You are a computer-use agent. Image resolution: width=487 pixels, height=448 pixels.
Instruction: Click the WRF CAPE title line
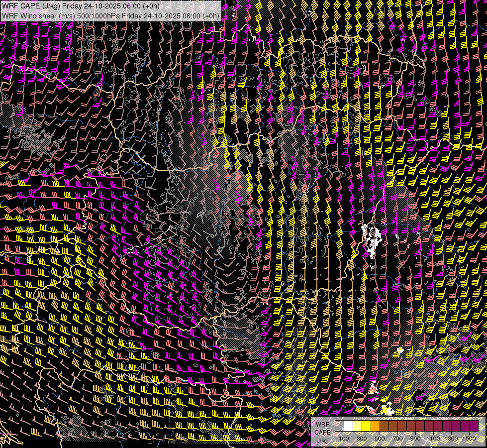click(x=81, y=5)
